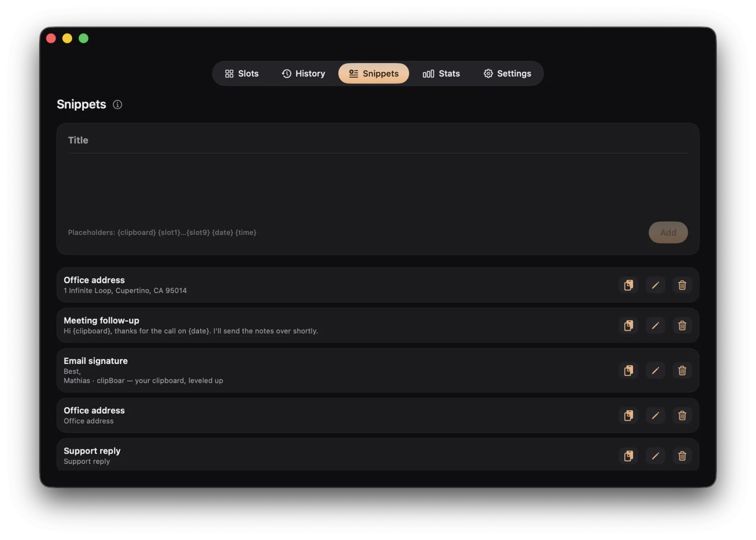Delete the second Office address snippet above Support reply
Viewport: 756px width, 540px height.
[x=682, y=415]
